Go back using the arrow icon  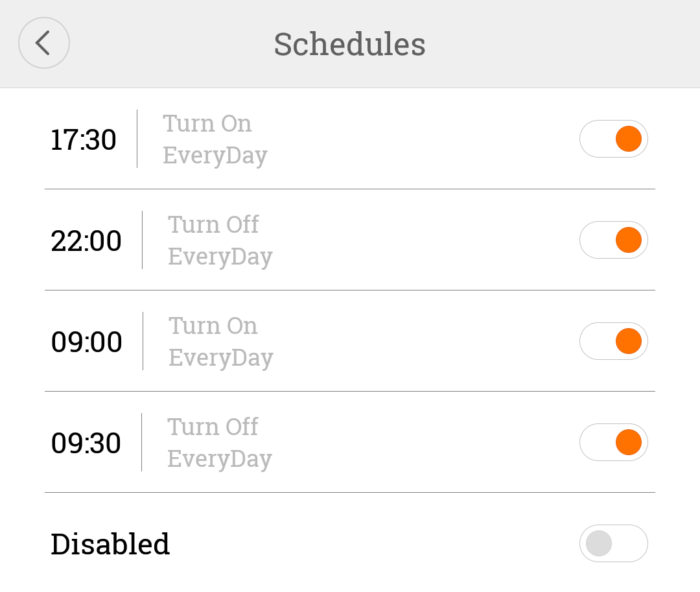click(43, 43)
